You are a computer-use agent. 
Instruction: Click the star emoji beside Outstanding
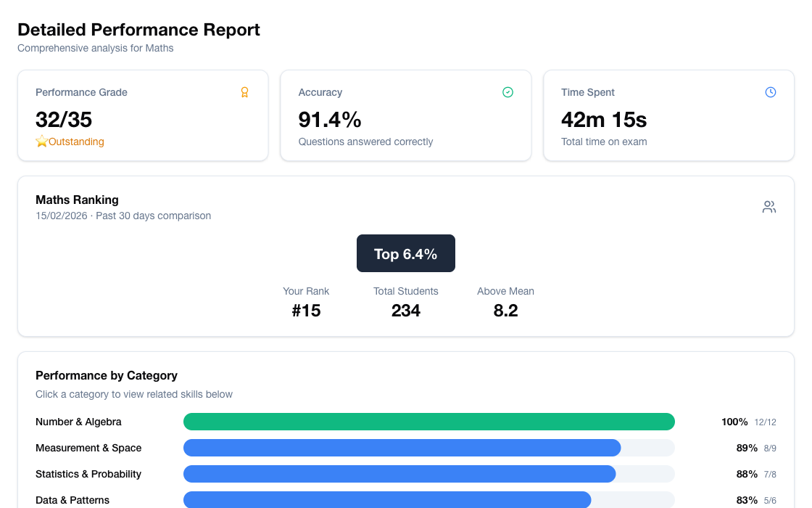[41, 142]
